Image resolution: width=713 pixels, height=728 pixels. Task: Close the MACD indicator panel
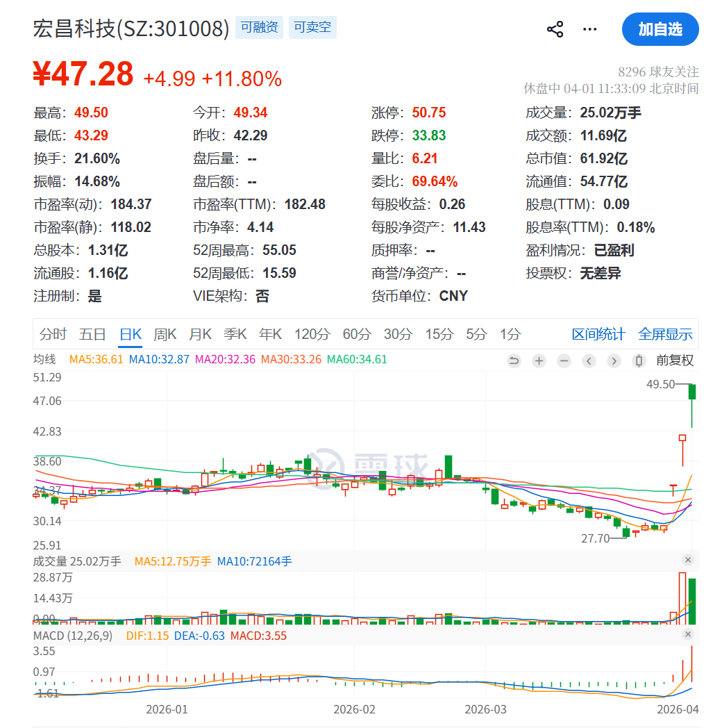(x=688, y=635)
